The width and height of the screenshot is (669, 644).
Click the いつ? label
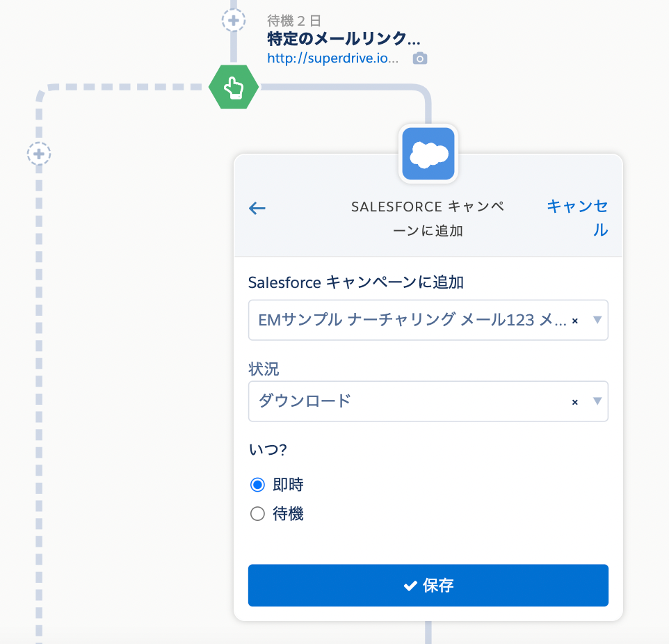tap(268, 449)
